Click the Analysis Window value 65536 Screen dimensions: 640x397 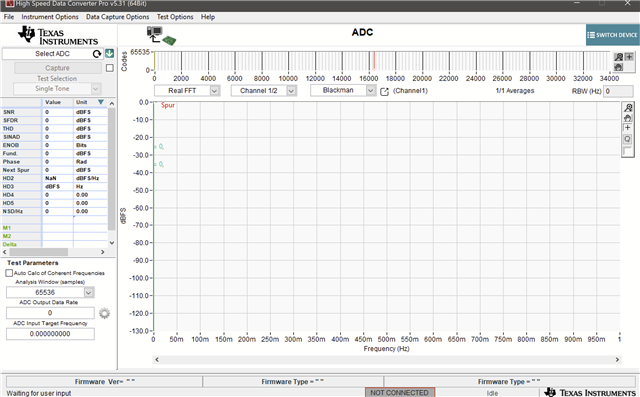pos(45,293)
